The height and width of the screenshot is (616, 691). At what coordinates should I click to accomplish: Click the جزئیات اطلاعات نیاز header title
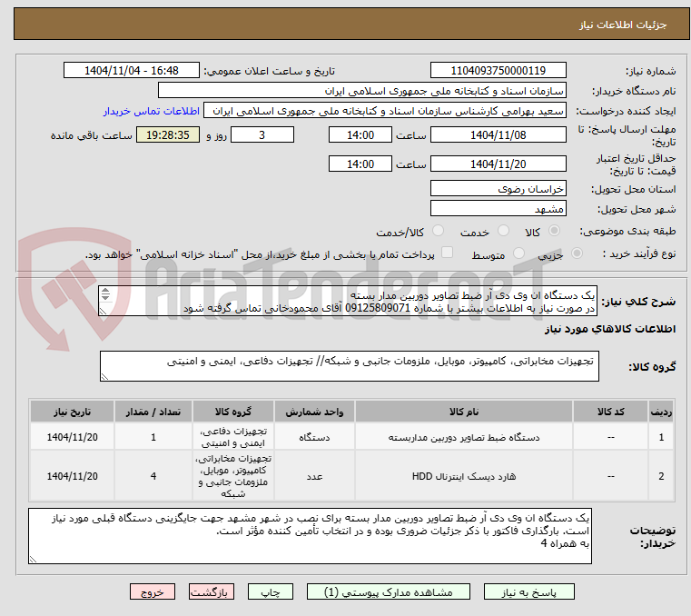pos(622,25)
